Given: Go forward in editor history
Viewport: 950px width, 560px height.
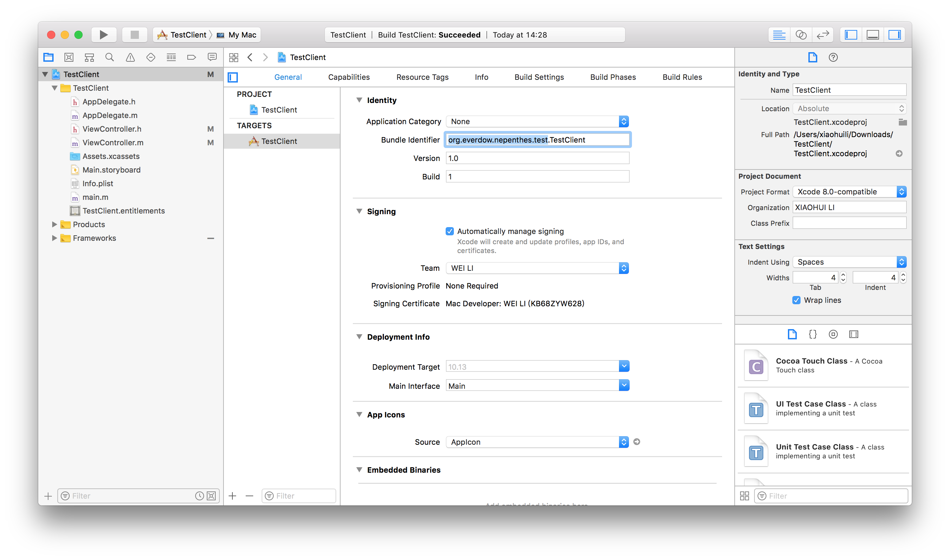Looking at the screenshot, I should [x=265, y=57].
